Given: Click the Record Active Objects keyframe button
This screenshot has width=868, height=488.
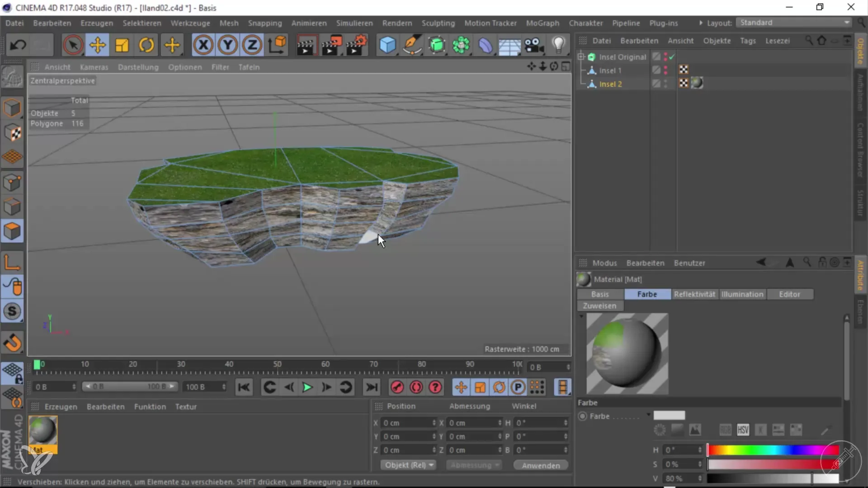Looking at the screenshot, I should (x=397, y=387).
